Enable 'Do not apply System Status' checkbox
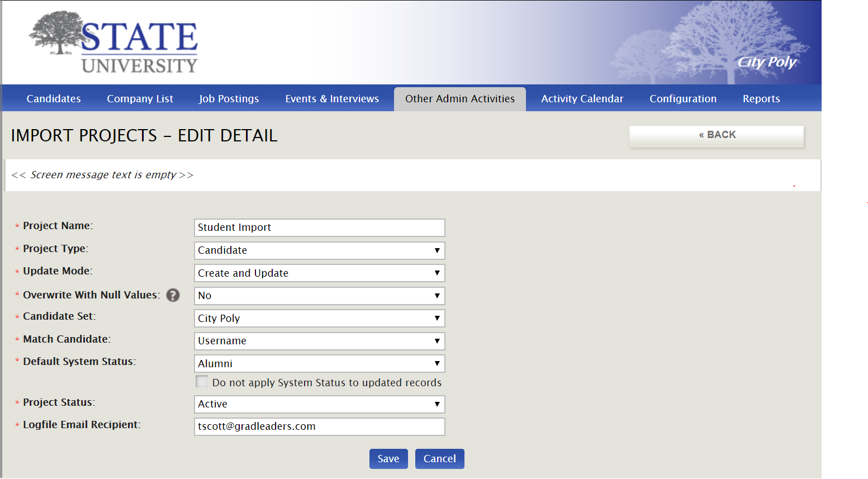Viewport: 868px width, 479px height. point(202,382)
